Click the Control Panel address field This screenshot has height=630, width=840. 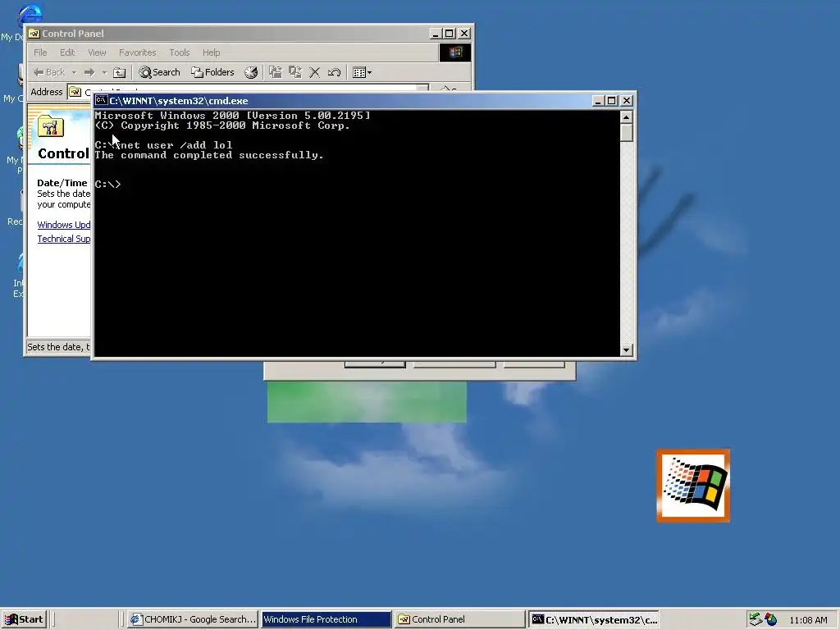(249, 91)
